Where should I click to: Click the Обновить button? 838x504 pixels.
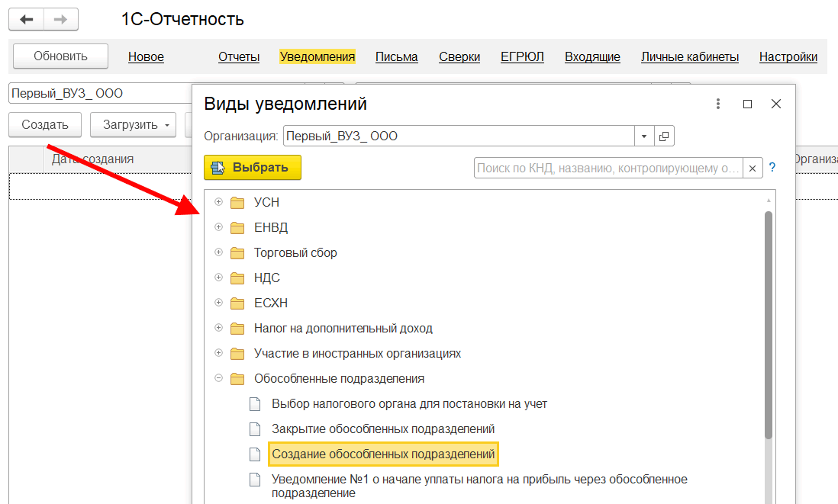pyautogui.click(x=60, y=56)
